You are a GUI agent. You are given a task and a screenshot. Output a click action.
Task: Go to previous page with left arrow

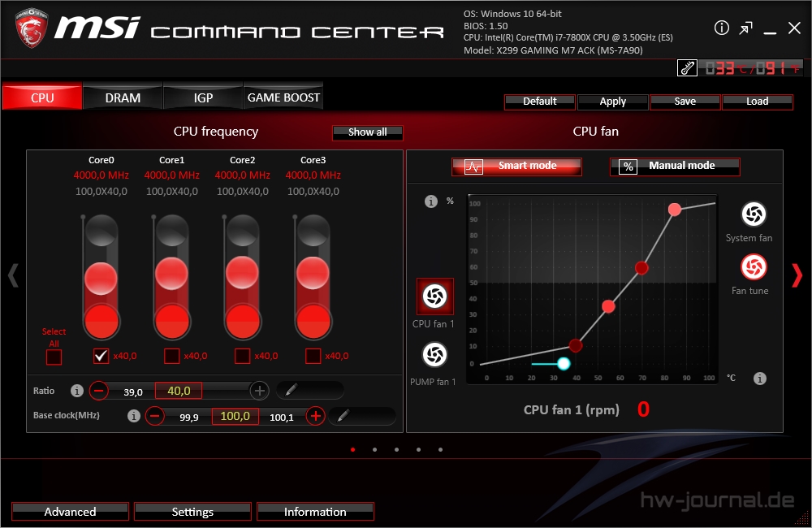14,275
